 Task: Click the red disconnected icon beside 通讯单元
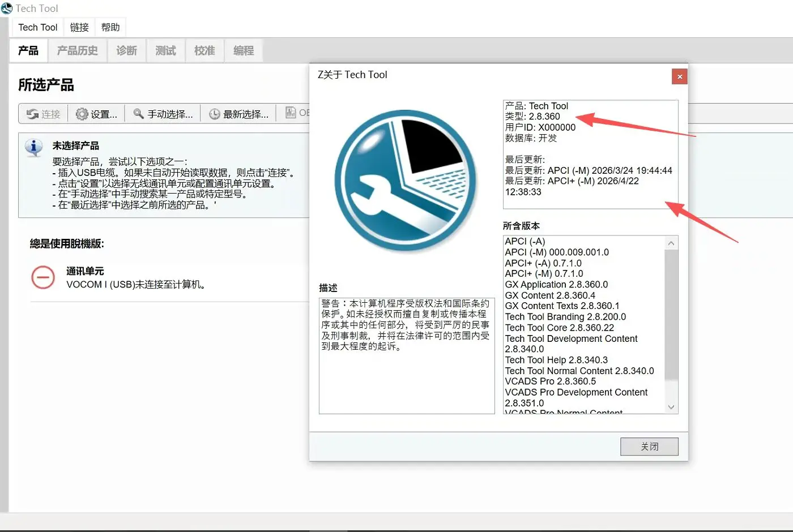click(43, 277)
